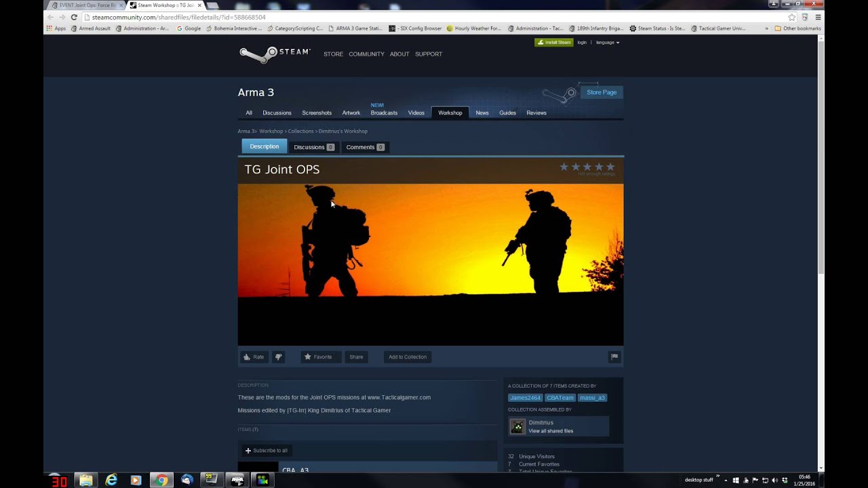Click the thumbs-up Rate button
This screenshot has width=868, height=488.
(x=254, y=357)
